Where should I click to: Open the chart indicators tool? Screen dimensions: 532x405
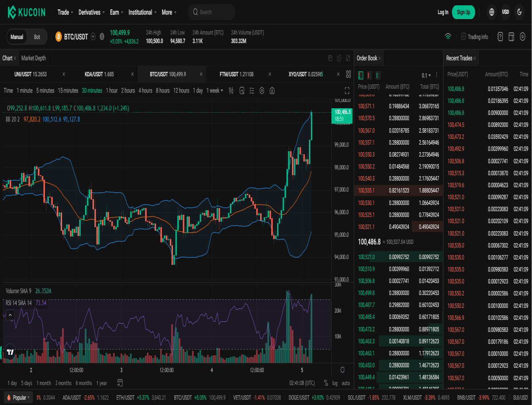pyautogui.click(x=242, y=90)
